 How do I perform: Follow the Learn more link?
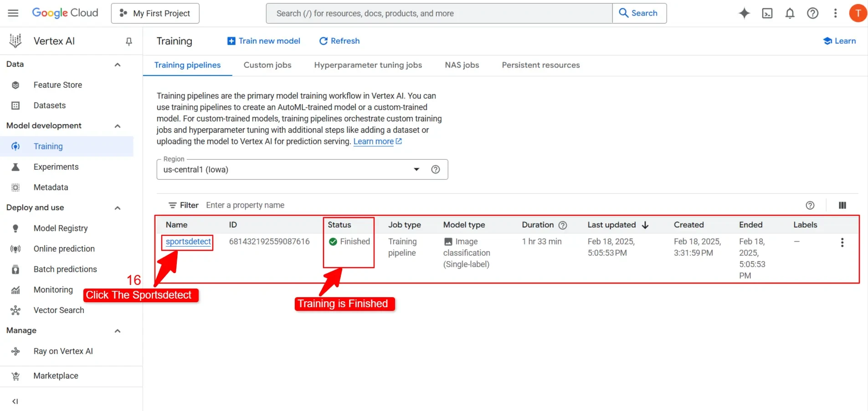point(378,142)
